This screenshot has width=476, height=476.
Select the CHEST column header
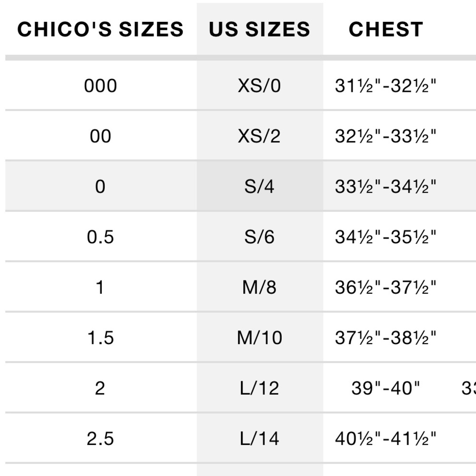coord(386,30)
